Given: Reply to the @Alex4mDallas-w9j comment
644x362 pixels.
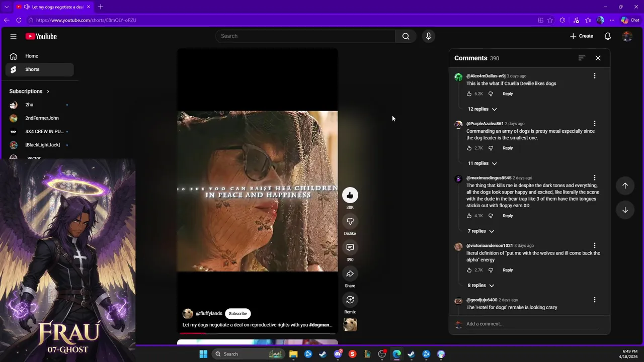Looking at the screenshot, I should click(508, 94).
